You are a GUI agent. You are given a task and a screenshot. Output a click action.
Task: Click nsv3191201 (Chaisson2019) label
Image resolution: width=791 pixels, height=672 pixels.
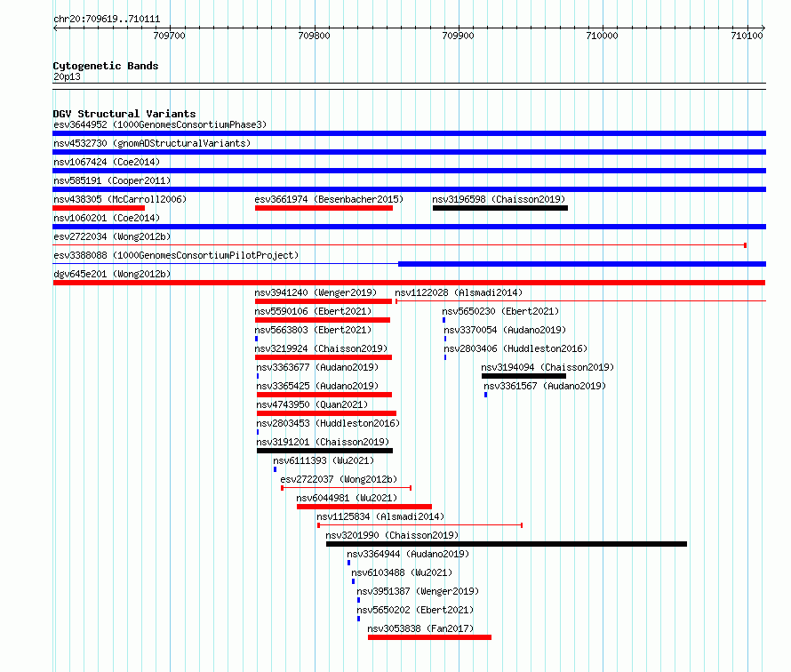[x=323, y=442]
